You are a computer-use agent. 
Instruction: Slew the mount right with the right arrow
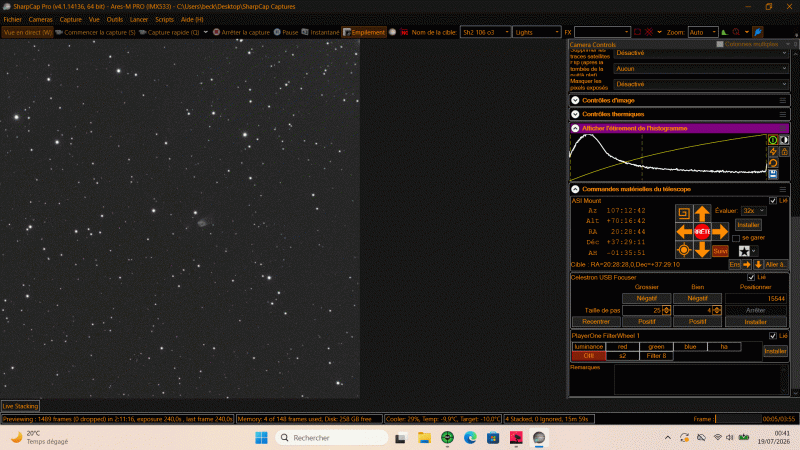720,232
